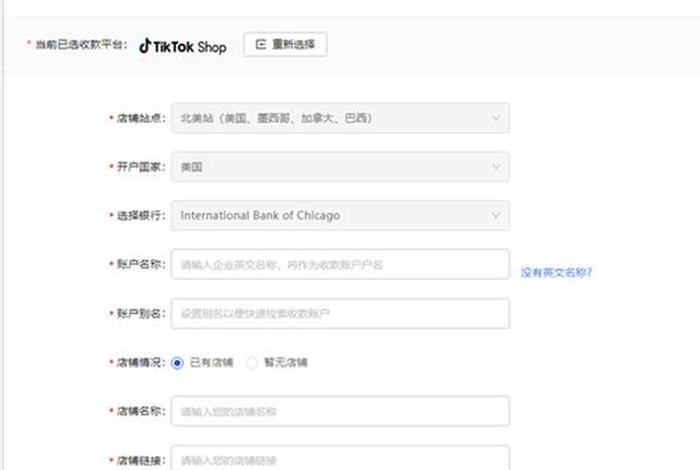Click the 账户名称 label
This screenshot has height=470, width=700.
(141, 264)
